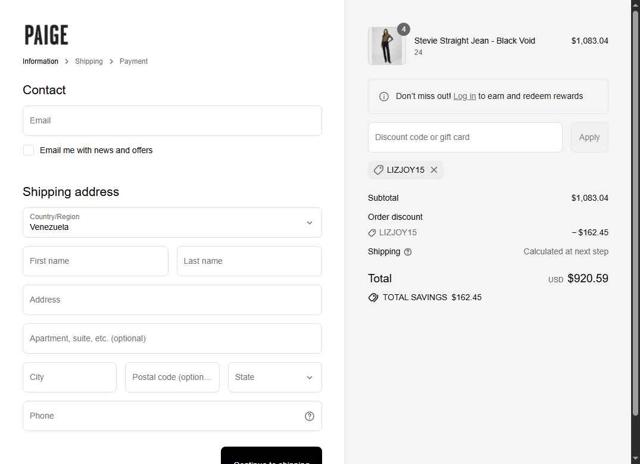Viewport: 640px width, 464px height.
Task: Click the Calculated at next step text
Action: pos(566,252)
